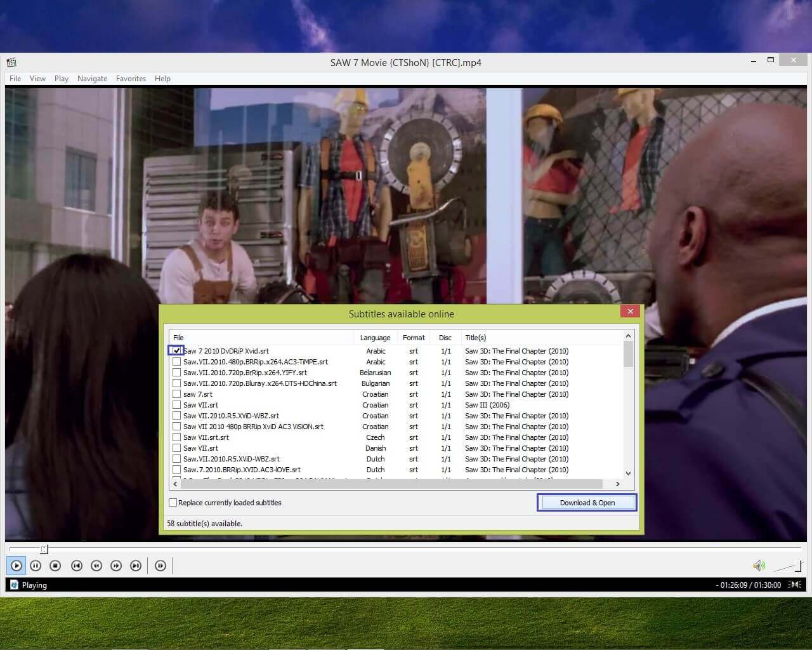Viewport: 812px width, 650px height.
Task: Open the app icon menu in title bar
Action: 11,62
